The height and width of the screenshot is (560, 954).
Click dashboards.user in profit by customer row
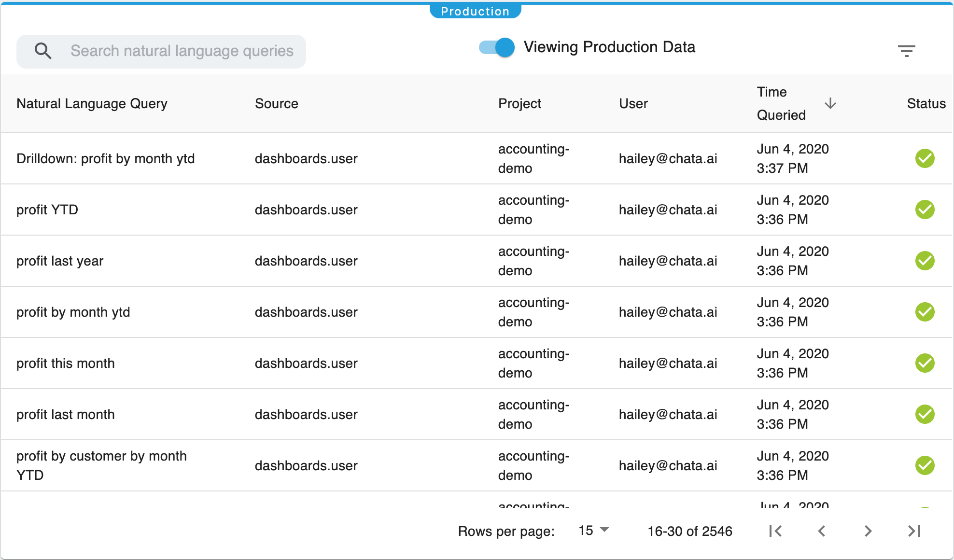pyautogui.click(x=306, y=465)
